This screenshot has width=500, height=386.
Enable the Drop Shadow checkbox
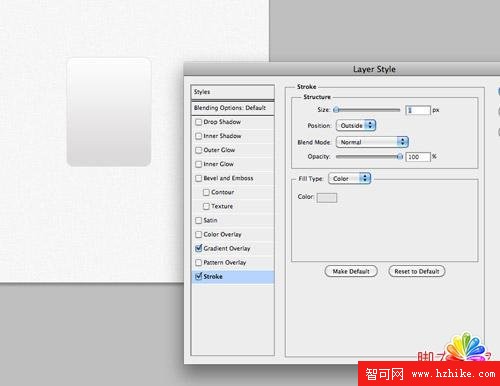coord(198,122)
